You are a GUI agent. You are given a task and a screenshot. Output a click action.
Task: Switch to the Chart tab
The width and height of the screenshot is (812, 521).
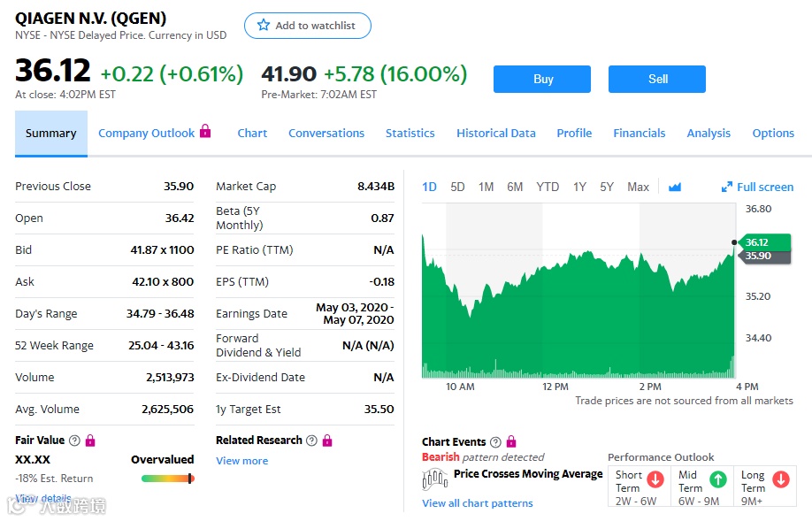[x=252, y=133]
